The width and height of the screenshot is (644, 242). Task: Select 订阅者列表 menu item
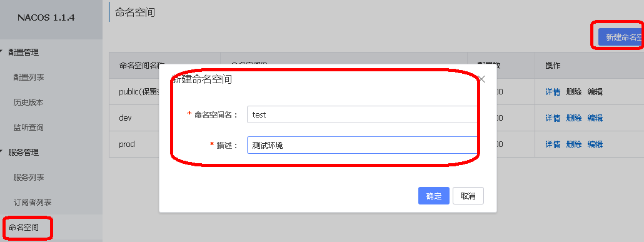click(33, 203)
